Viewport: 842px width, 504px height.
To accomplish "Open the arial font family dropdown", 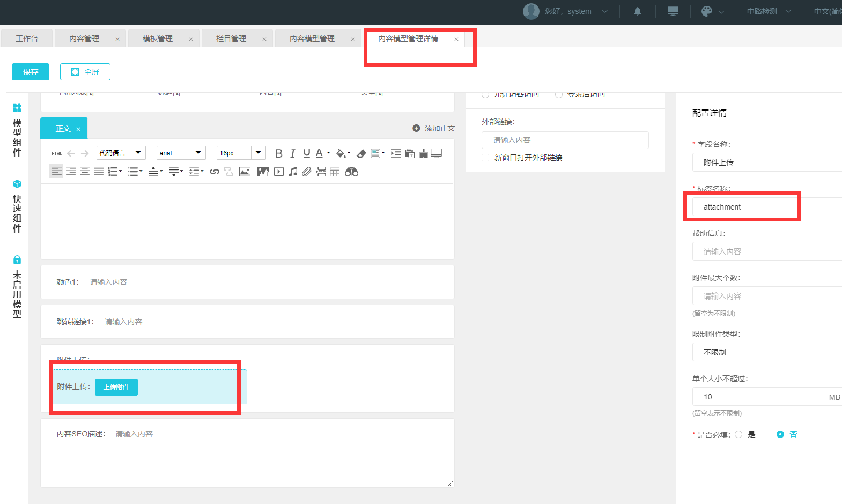I will pyautogui.click(x=181, y=153).
